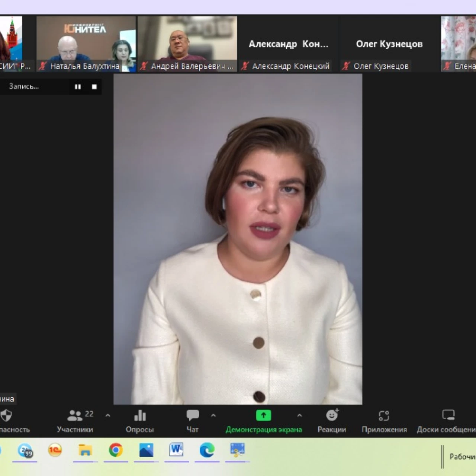This screenshot has width=476, height=476.
Task: Open the Чат chat panel
Action: click(193, 421)
